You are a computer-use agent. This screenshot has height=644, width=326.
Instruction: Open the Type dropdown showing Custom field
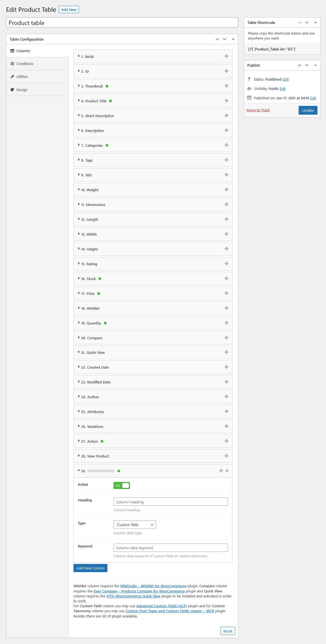135,525
